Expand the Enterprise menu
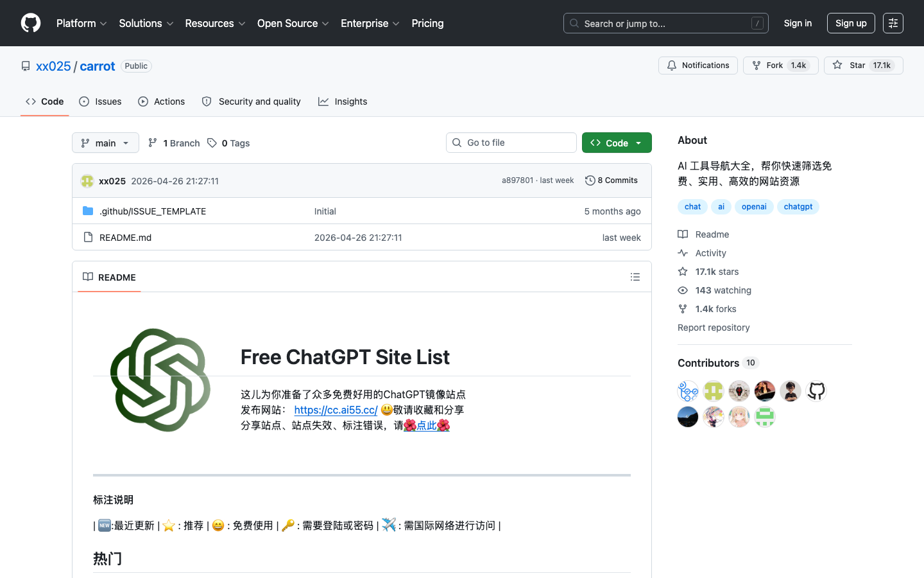This screenshot has height=578, width=924. (370, 23)
